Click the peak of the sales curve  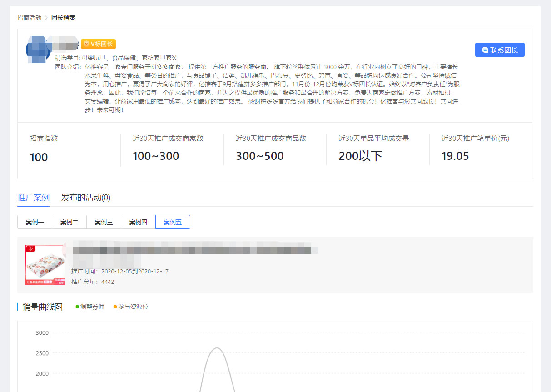click(217, 348)
